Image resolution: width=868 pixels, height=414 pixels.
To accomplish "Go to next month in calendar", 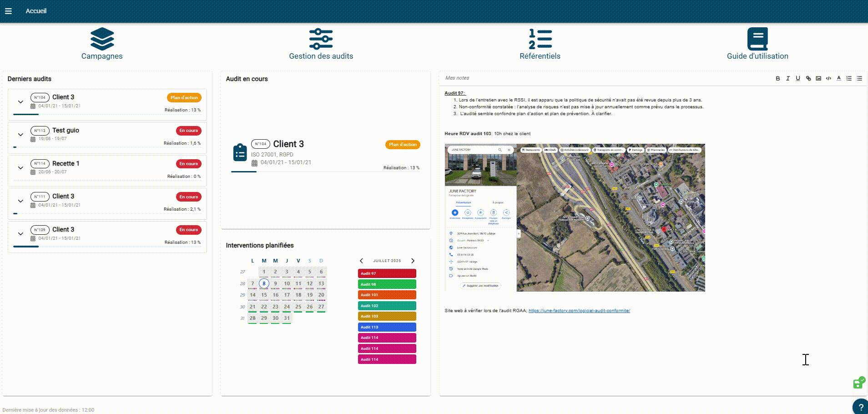I will tap(413, 261).
